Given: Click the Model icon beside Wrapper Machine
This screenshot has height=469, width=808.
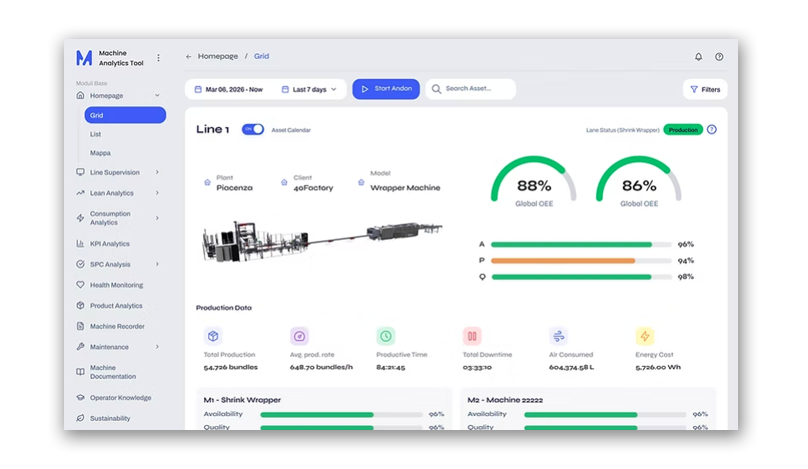Looking at the screenshot, I should [x=361, y=182].
